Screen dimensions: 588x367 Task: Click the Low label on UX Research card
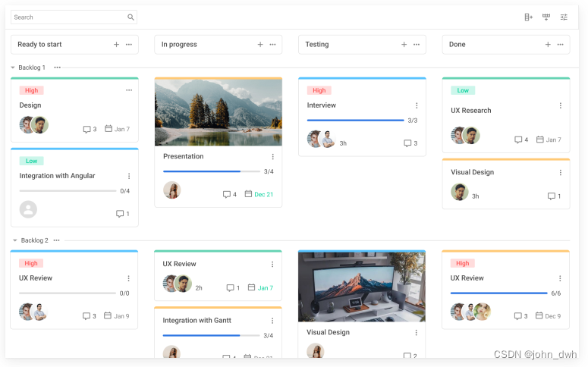tap(463, 90)
